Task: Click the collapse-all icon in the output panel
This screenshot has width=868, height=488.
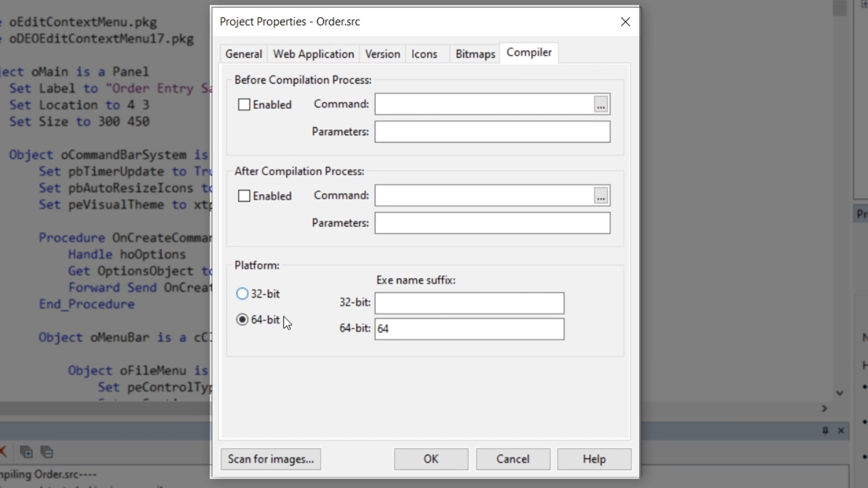Action: (x=47, y=452)
